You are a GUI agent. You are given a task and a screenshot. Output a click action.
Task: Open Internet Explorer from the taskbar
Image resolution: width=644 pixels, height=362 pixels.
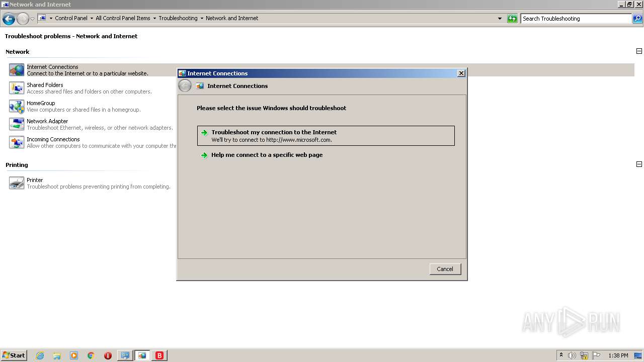[40, 355]
